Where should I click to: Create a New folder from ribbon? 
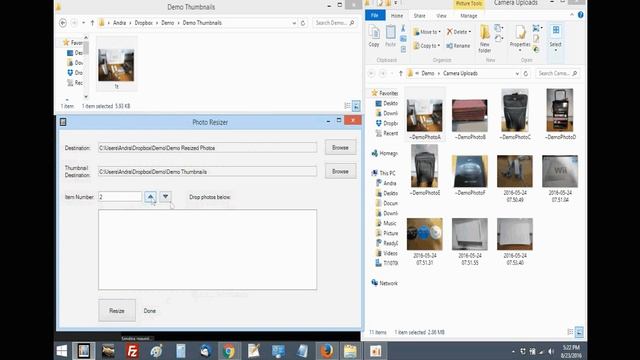(x=484, y=39)
